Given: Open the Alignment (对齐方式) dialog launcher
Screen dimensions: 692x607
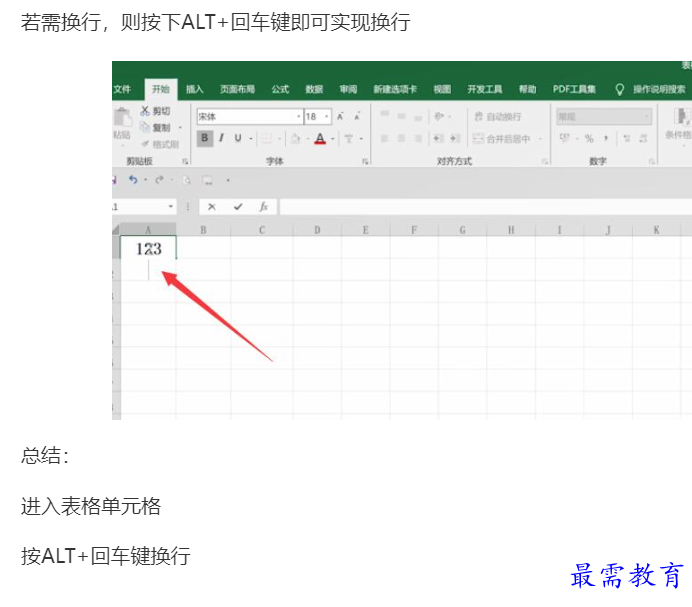Looking at the screenshot, I should click(x=545, y=162).
